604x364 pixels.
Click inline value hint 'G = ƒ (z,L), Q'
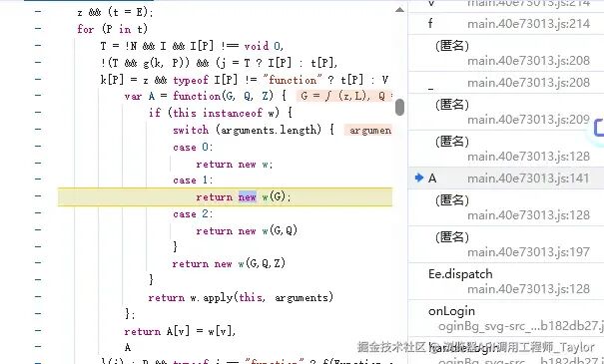[x=344, y=96]
